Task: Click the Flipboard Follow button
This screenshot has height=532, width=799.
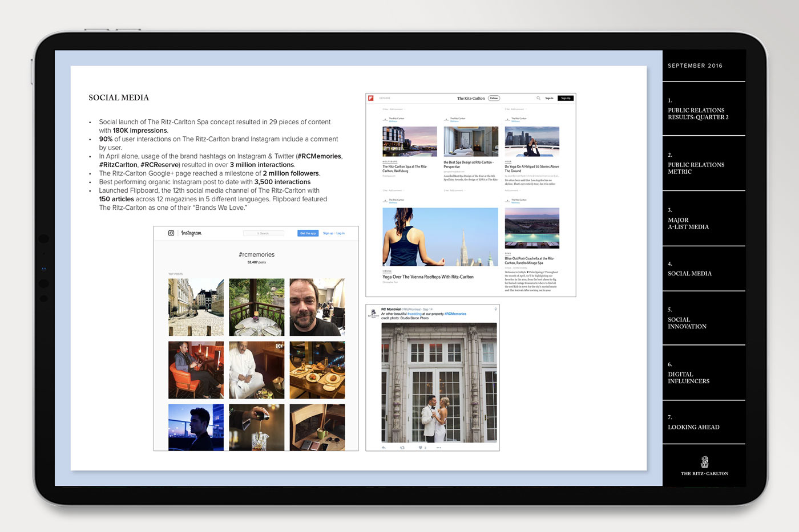Action: click(494, 98)
